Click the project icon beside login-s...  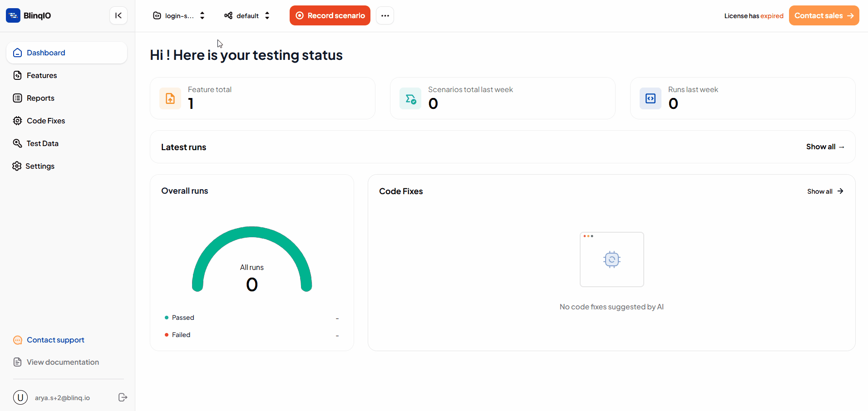point(157,15)
